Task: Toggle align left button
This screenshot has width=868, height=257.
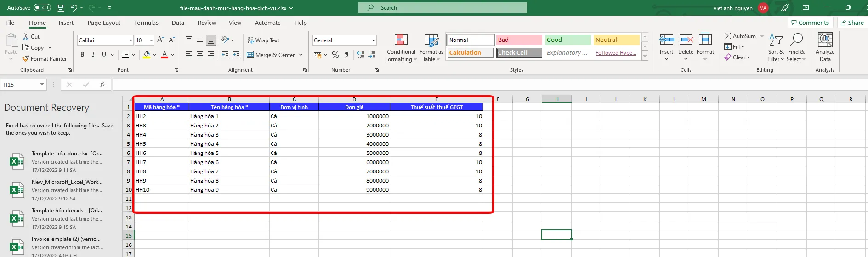Action: pos(189,55)
